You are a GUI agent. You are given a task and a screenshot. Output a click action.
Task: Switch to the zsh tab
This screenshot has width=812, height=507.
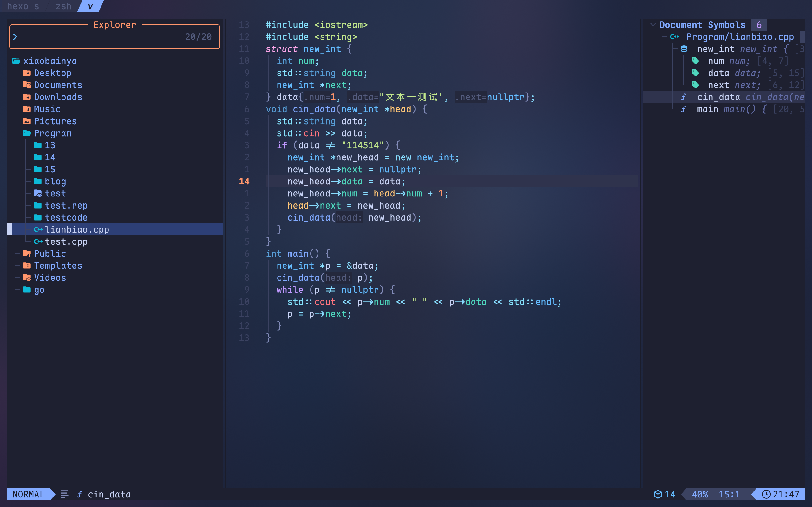pos(63,6)
